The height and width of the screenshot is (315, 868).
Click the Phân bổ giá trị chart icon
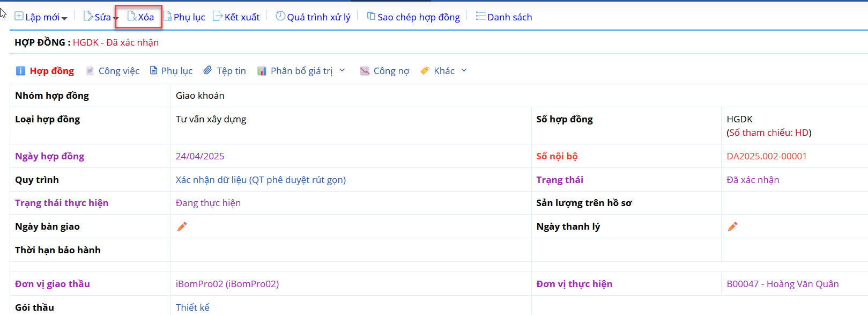(262, 71)
